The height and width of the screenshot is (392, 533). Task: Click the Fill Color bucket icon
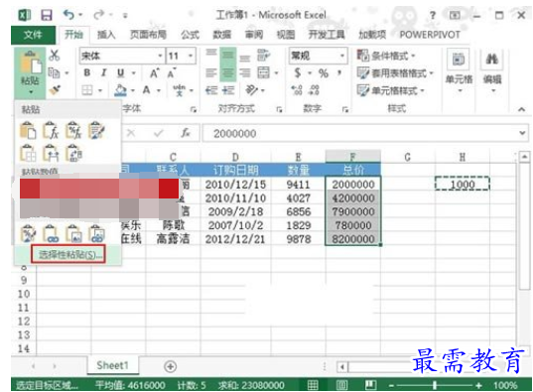click(x=121, y=90)
